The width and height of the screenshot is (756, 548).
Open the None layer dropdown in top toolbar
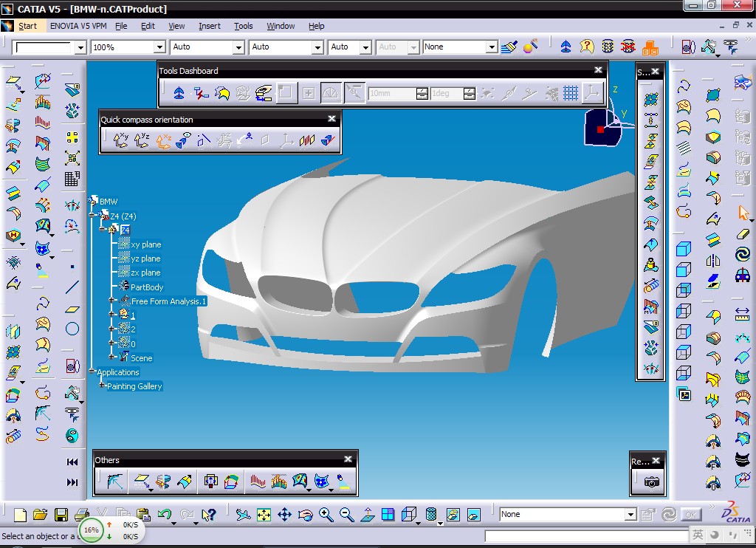pyautogui.click(x=492, y=47)
